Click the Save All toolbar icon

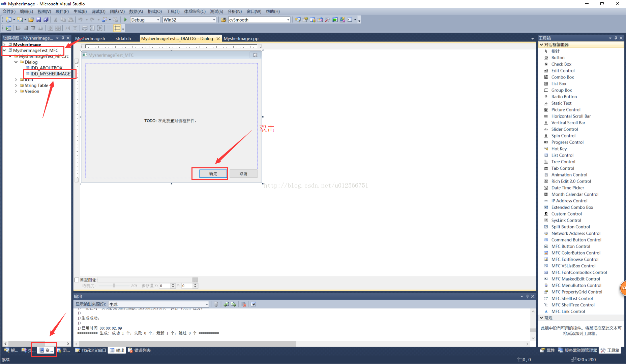tap(46, 20)
